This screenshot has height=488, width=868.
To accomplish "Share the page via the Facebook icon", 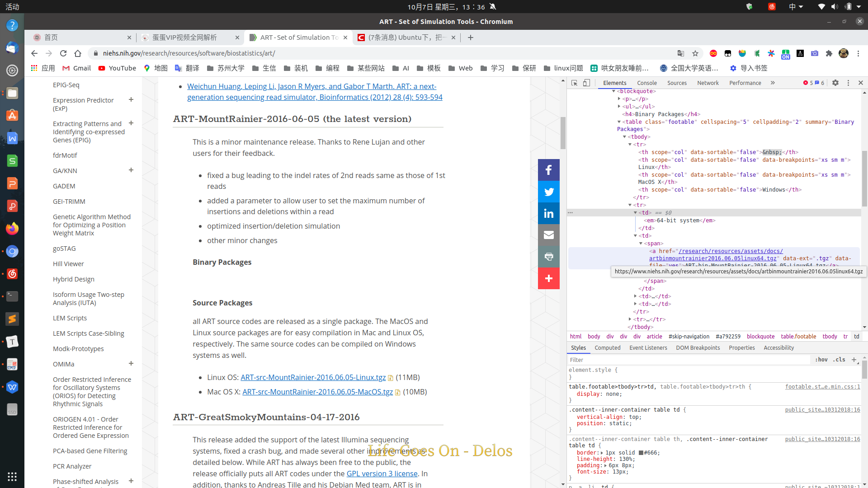I will coord(548,169).
